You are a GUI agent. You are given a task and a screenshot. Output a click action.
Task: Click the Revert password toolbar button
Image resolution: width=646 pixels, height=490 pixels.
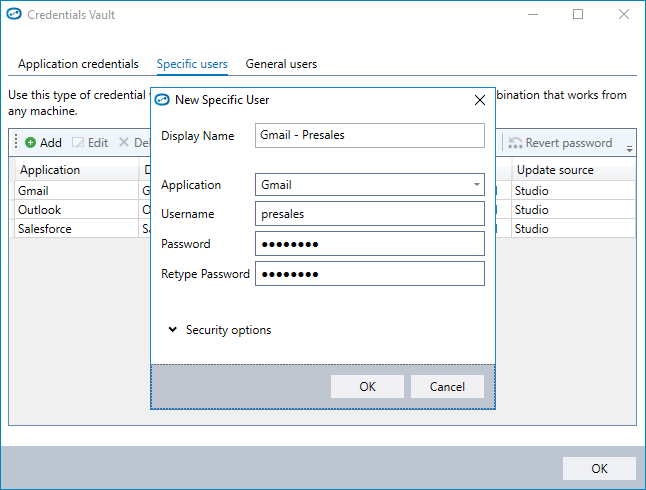click(x=560, y=143)
